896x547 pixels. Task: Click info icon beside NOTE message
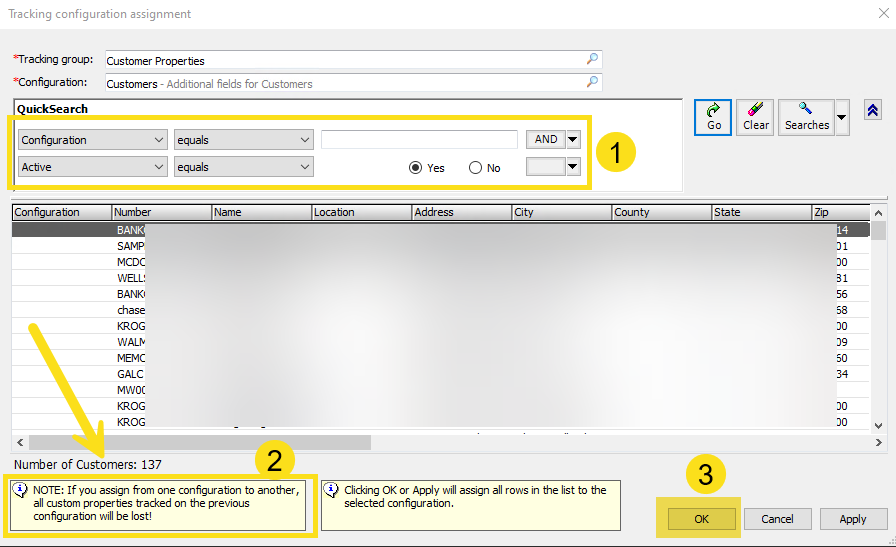tap(20, 490)
